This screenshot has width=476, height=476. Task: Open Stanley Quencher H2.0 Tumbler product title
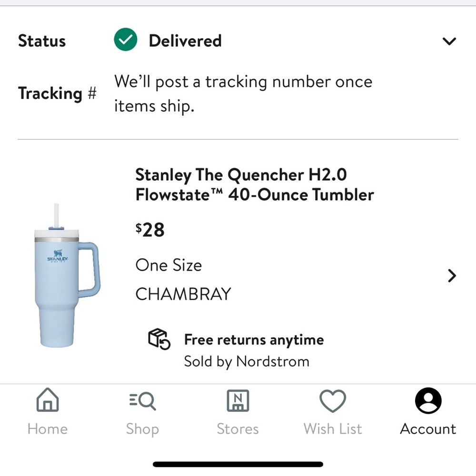pos(255,185)
